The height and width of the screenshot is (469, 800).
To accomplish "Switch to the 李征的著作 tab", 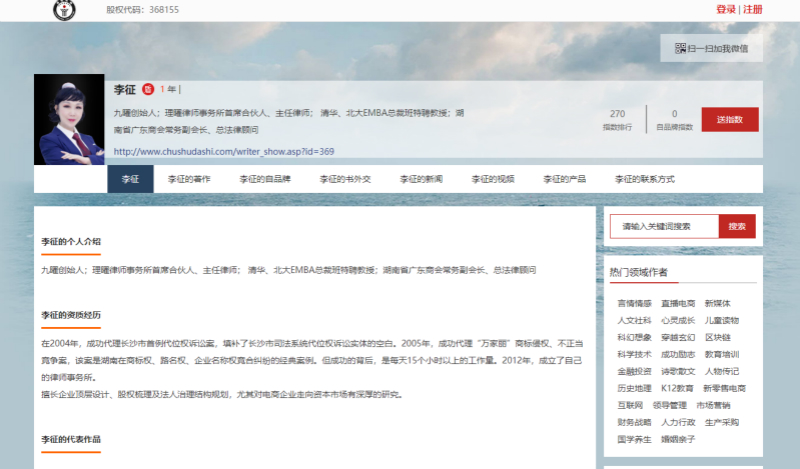I will [189, 179].
